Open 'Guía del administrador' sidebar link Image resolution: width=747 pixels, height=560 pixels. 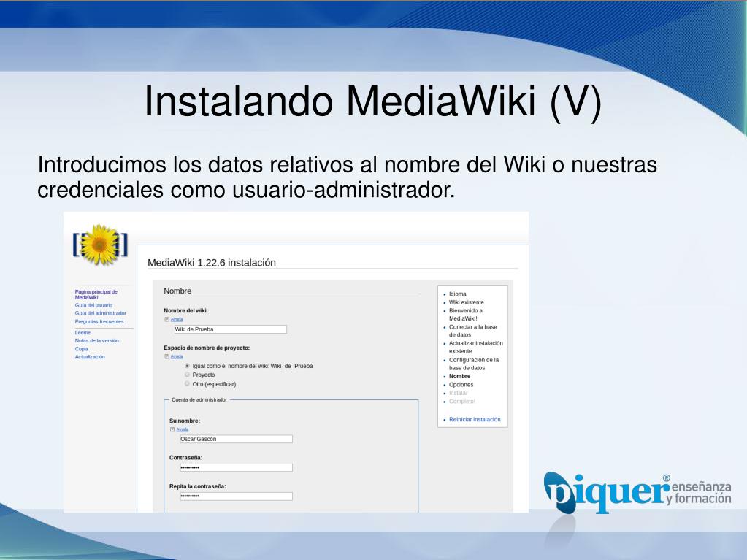(x=101, y=313)
